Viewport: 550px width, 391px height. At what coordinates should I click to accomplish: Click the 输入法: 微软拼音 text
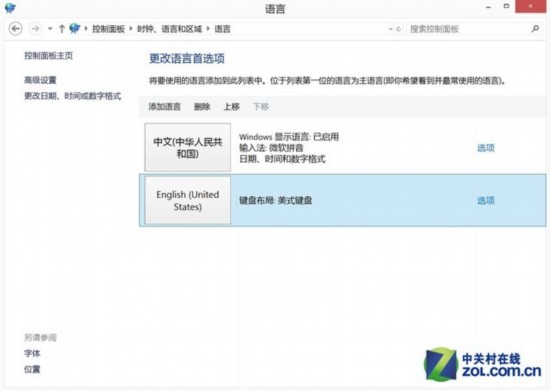271,148
